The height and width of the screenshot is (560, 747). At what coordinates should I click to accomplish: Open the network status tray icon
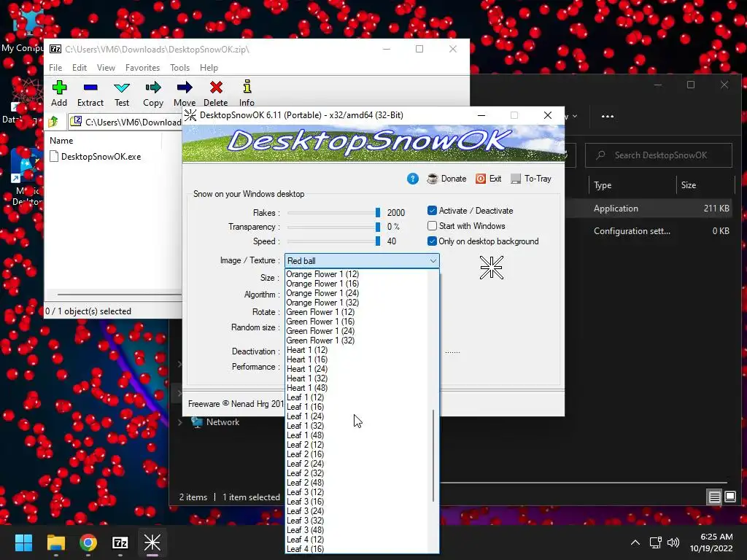pyautogui.click(x=656, y=542)
